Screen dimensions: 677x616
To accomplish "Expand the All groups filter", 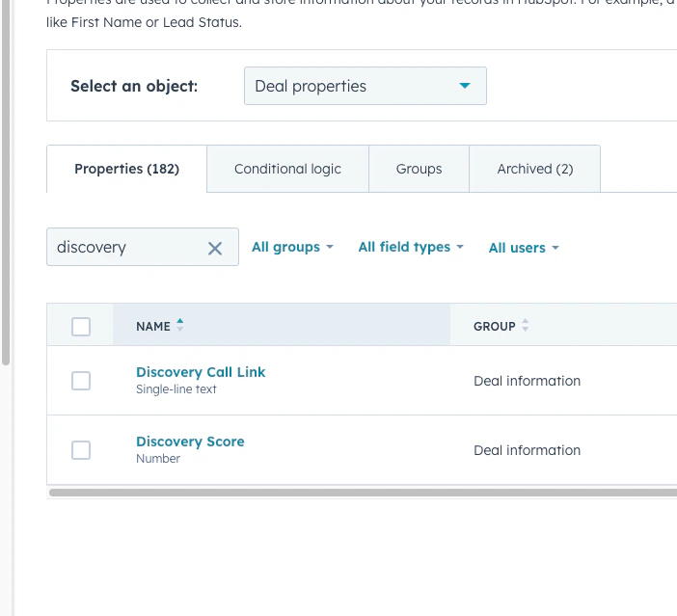I will tap(292, 247).
